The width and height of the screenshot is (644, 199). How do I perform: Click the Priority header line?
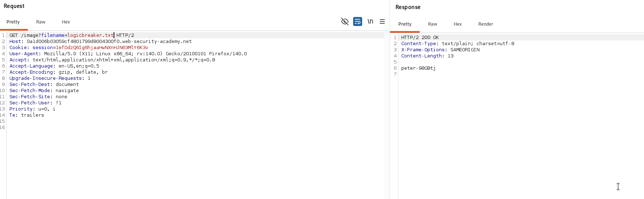33,109
